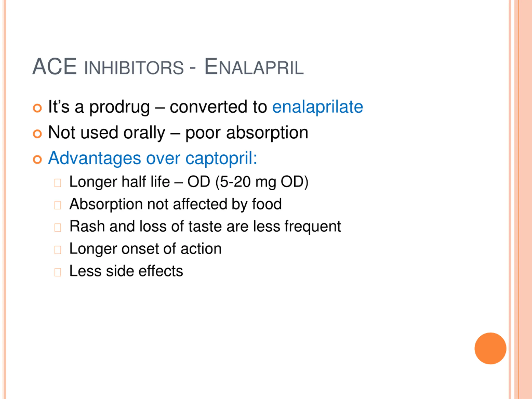Click the large orange circle
Image resolution: width=532 pixels, height=399 pixels.
click(490, 348)
